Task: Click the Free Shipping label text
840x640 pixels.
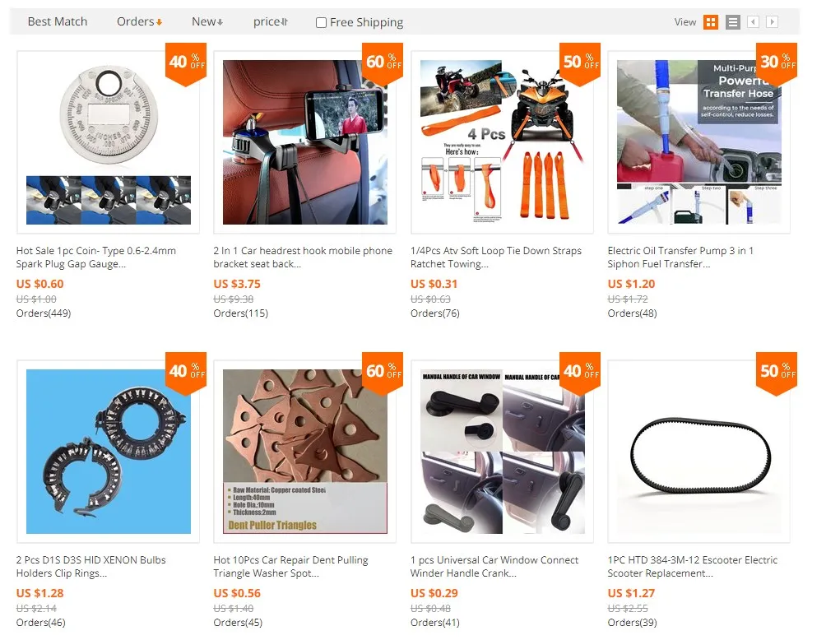Action: point(366,22)
